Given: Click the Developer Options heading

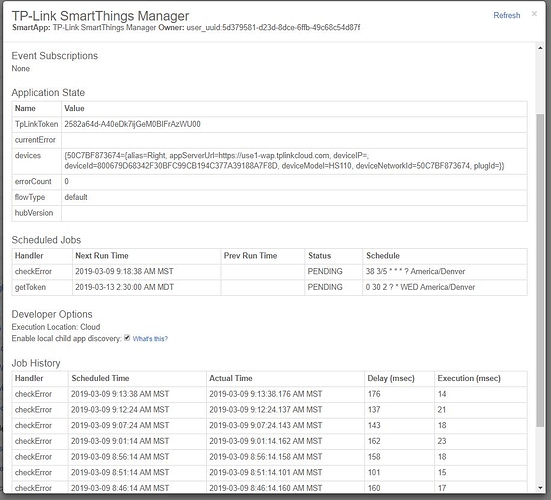Looking at the screenshot, I should [52, 314].
